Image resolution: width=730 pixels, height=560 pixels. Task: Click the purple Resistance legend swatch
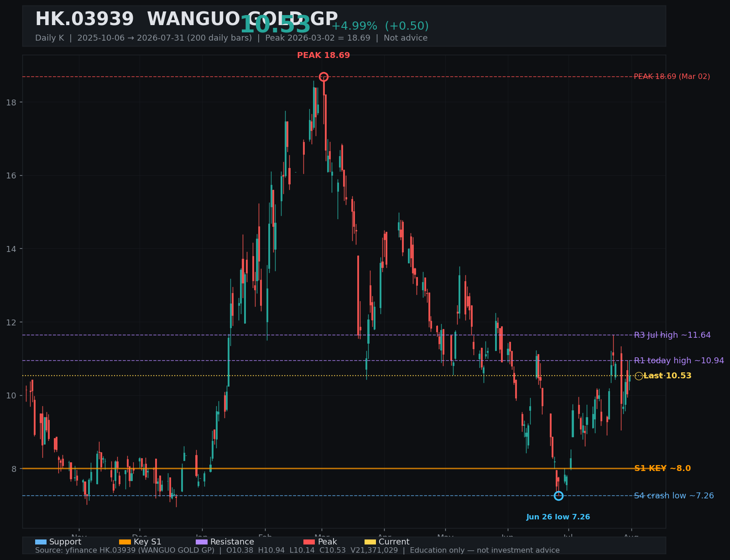point(202,542)
